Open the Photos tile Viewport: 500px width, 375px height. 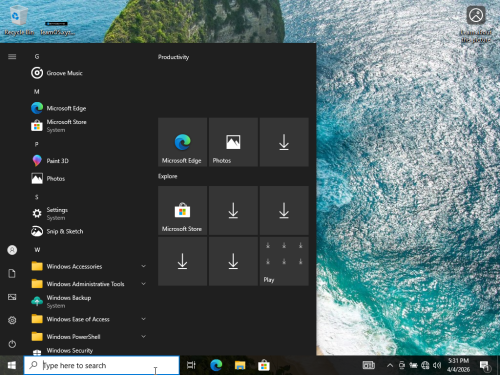[233, 142]
